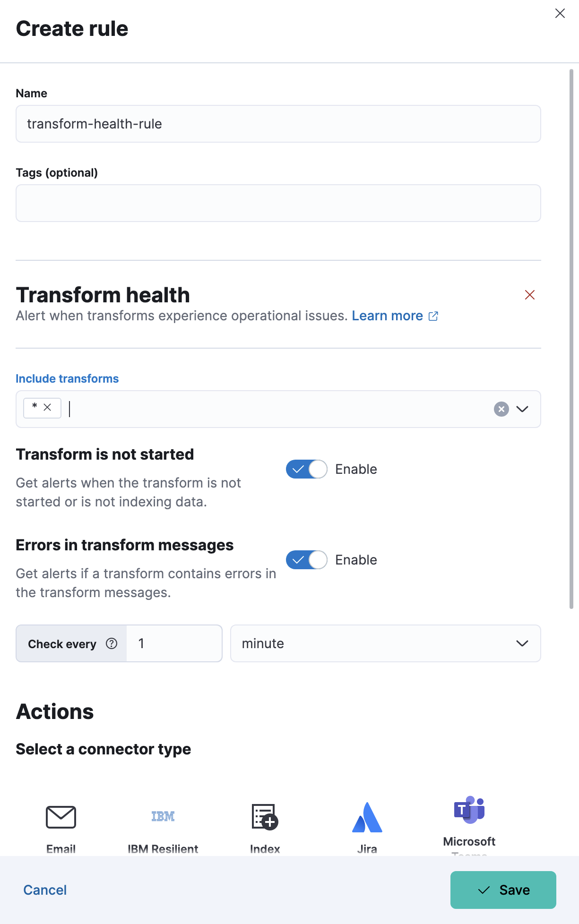Screen dimensions: 579x924
Task: Remove the Transform health rule type
Action: [529, 295]
